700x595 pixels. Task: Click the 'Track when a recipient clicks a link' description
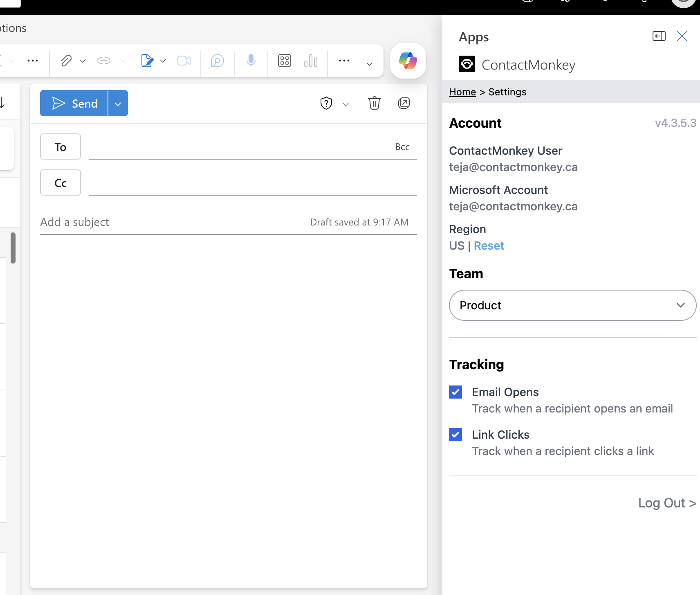point(563,451)
